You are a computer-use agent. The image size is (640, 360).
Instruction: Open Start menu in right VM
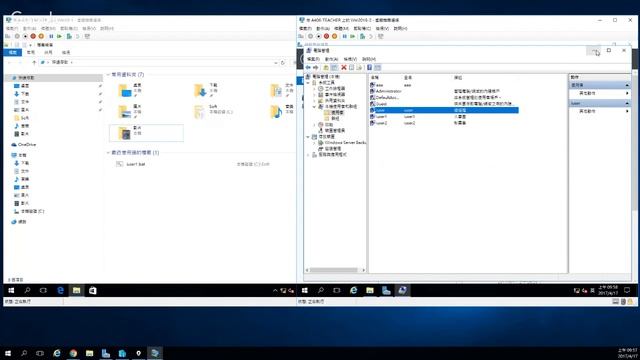click(x=304, y=290)
